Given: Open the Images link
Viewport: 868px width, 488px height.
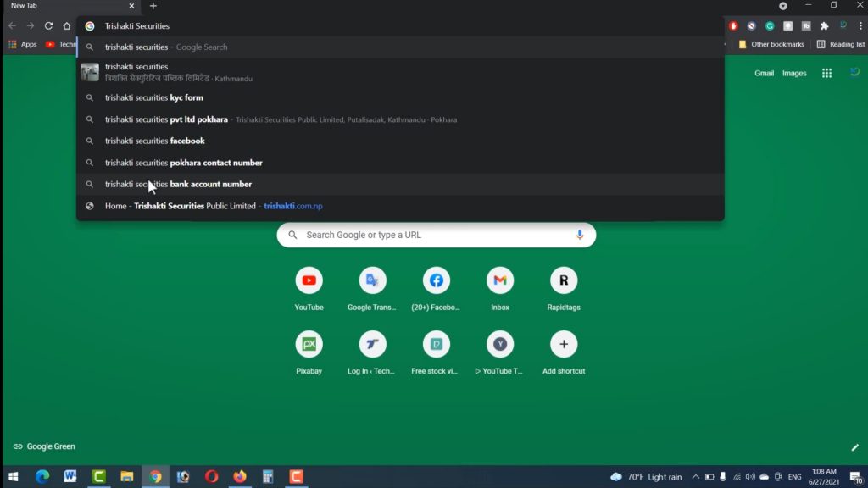Looking at the screenshot, I should 793,73.
